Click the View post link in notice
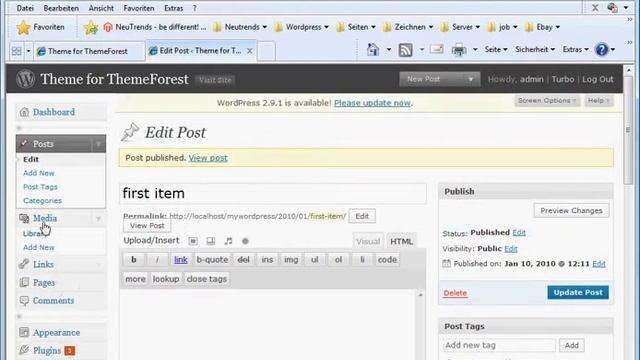 click(x=208, y=158)
